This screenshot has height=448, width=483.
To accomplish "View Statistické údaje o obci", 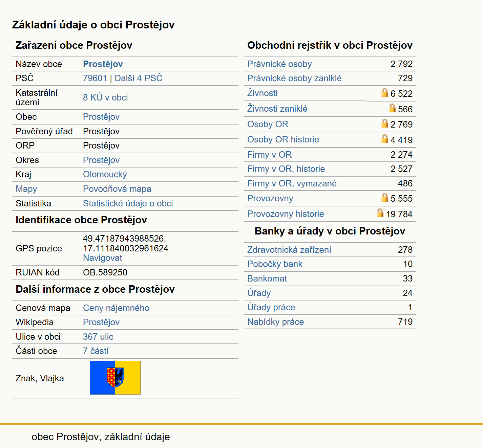I will pyautogui.click(x=128, y=203).
